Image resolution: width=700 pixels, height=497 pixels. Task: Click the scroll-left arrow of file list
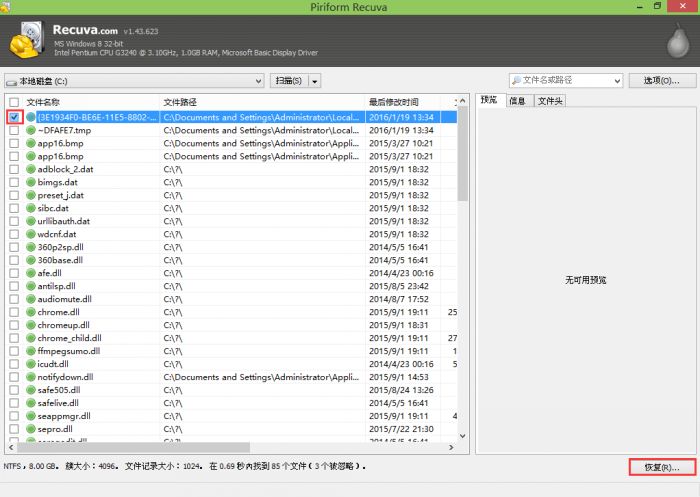11,447
